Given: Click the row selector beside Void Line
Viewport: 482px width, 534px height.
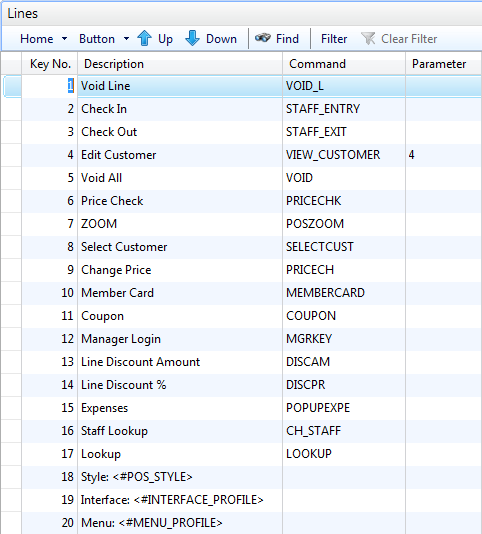Looking at the screenshot, I should coord(12,86).
